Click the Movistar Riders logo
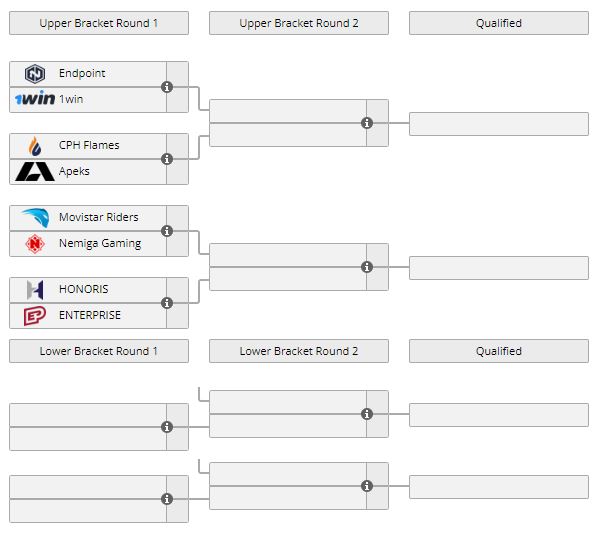Image resolution: width=616 pixels, height=541 pixels. (x=35, y=217)
